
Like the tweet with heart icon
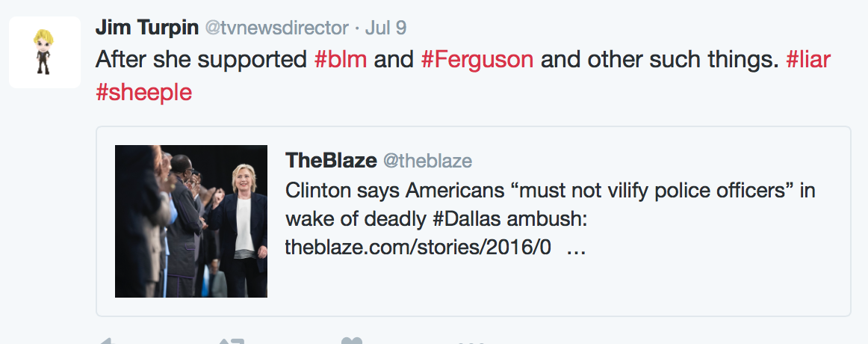[x=352, y=340]
